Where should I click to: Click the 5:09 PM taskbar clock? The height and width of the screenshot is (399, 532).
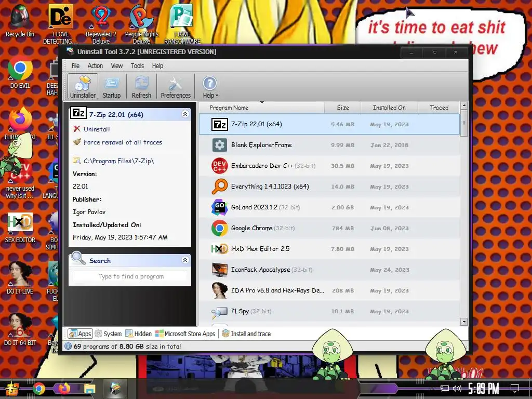[484, 389]
